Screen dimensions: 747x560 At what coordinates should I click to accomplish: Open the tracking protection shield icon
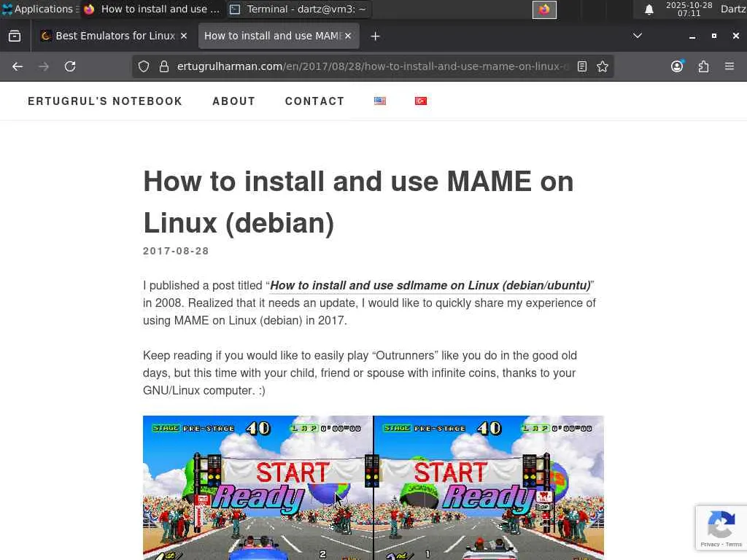tap(144, 66)
